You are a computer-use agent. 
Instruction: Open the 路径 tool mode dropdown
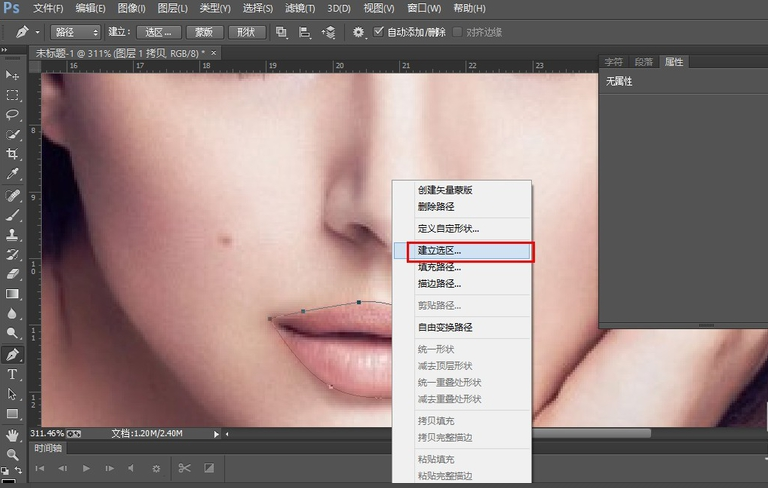[76, 32]
